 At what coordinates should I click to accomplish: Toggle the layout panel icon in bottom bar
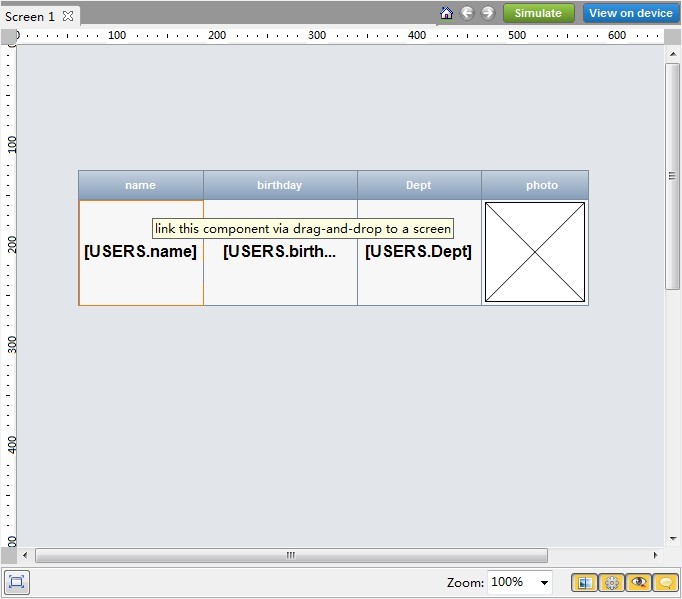point(585,582)
